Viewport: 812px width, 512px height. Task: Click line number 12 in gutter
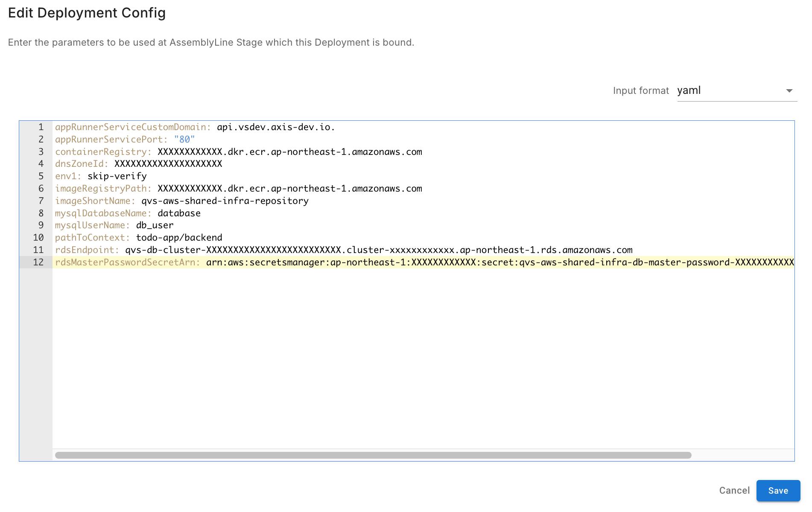point(38,262)
